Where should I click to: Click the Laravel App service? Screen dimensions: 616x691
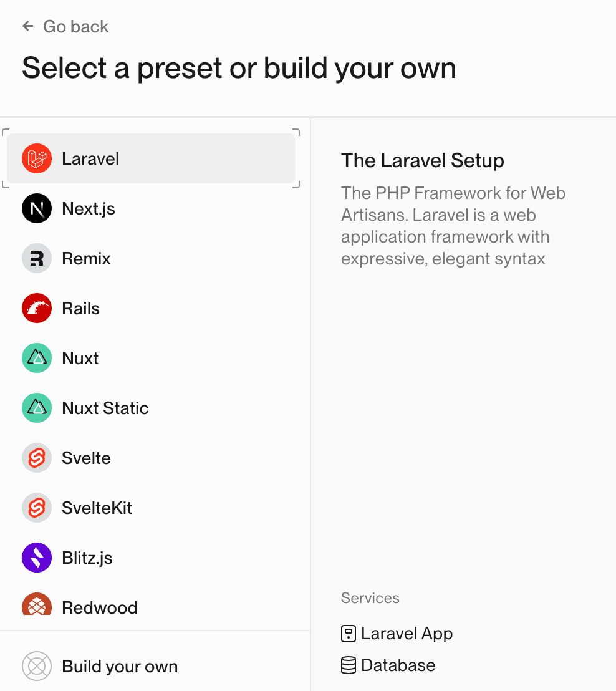pos(397,634)
